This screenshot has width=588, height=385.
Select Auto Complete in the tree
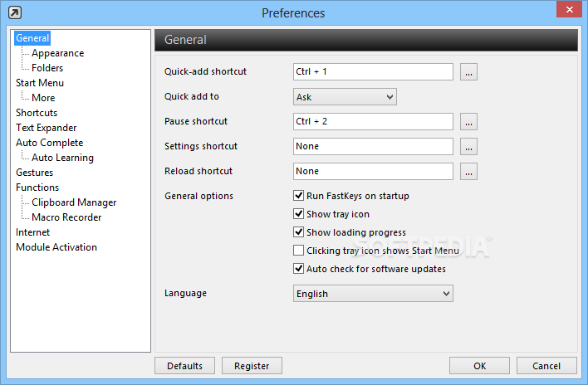click(x=50, y=143)
